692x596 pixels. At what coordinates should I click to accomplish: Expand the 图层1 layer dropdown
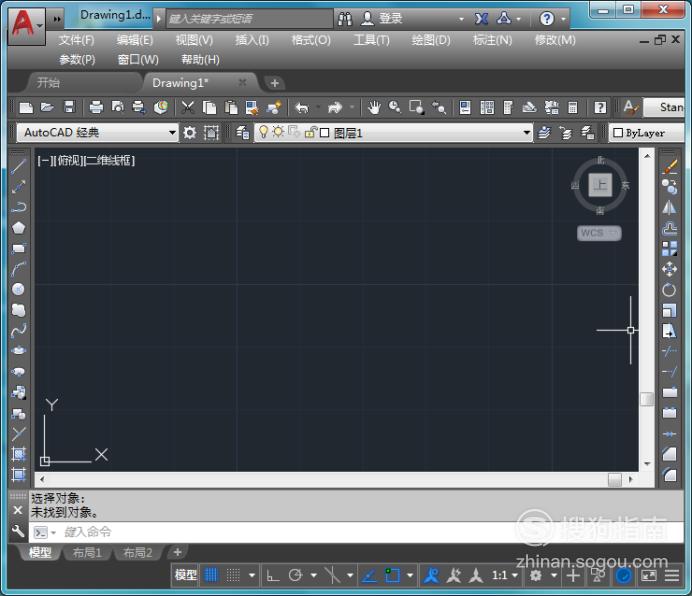(527, 132)
